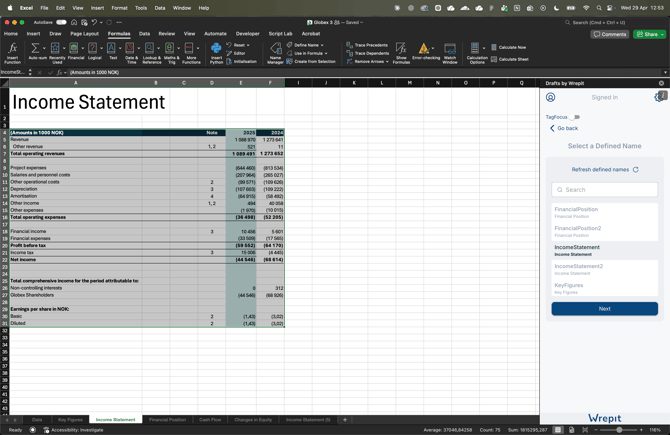
Task: Toggle Show Formulas
Action: (401, 53)
